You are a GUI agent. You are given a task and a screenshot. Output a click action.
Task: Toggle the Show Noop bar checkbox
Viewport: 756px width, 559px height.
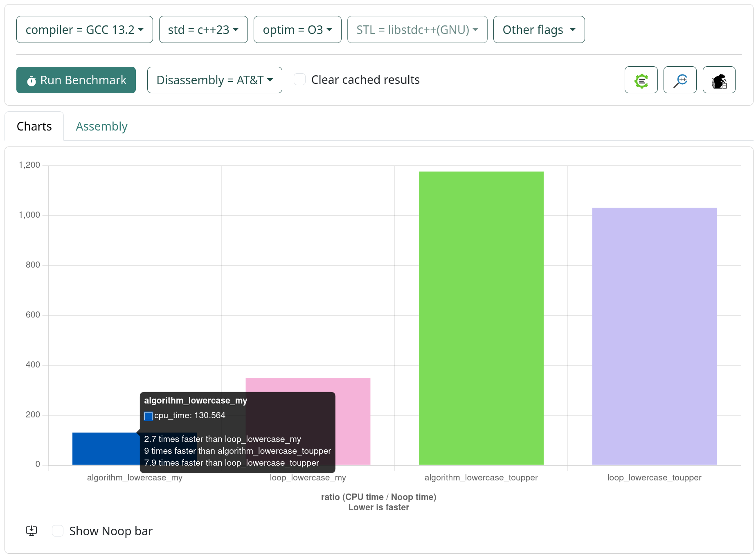(58, 531)
